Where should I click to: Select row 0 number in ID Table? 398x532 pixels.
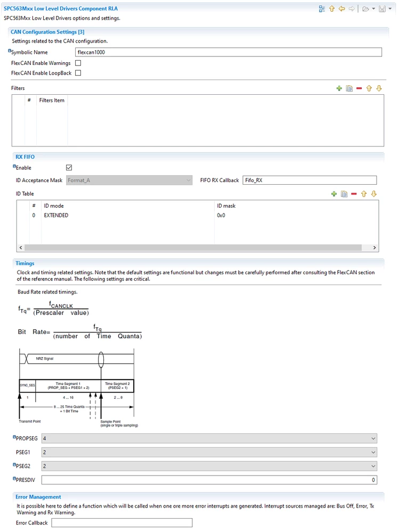[34, 216]
